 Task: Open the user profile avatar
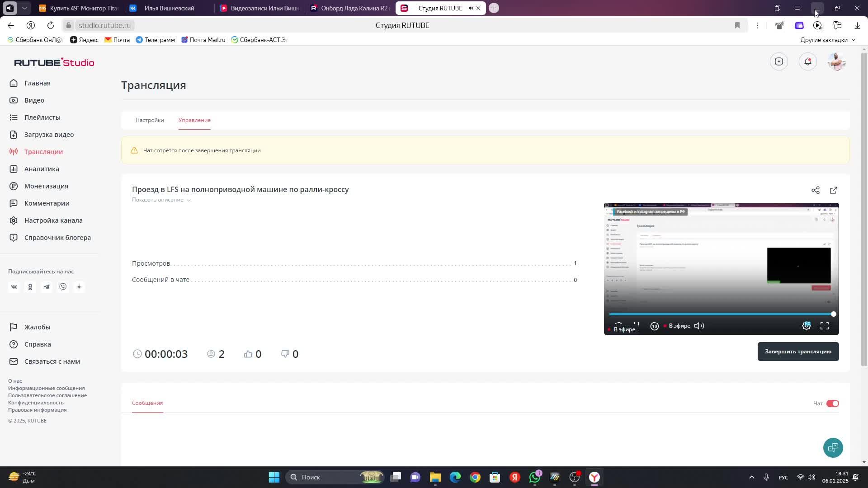click(836, 61)
